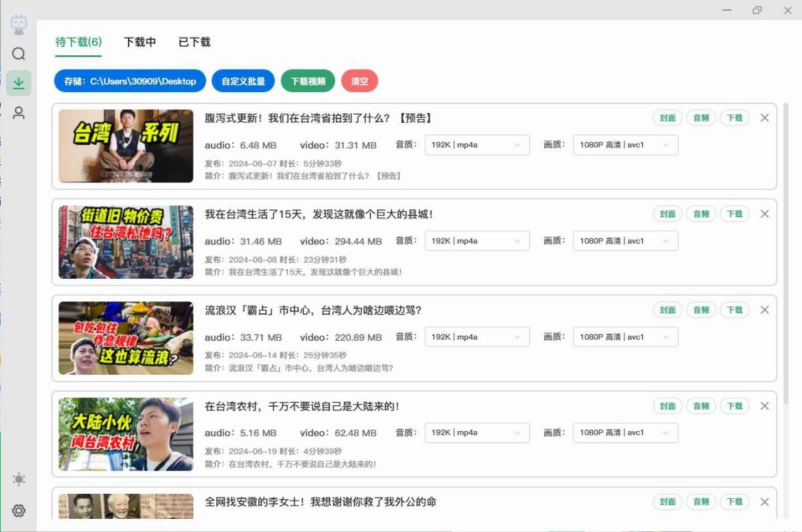Switch to 下载中 tab
This screenshot has height=532, width=802.
tap(140, 42)
